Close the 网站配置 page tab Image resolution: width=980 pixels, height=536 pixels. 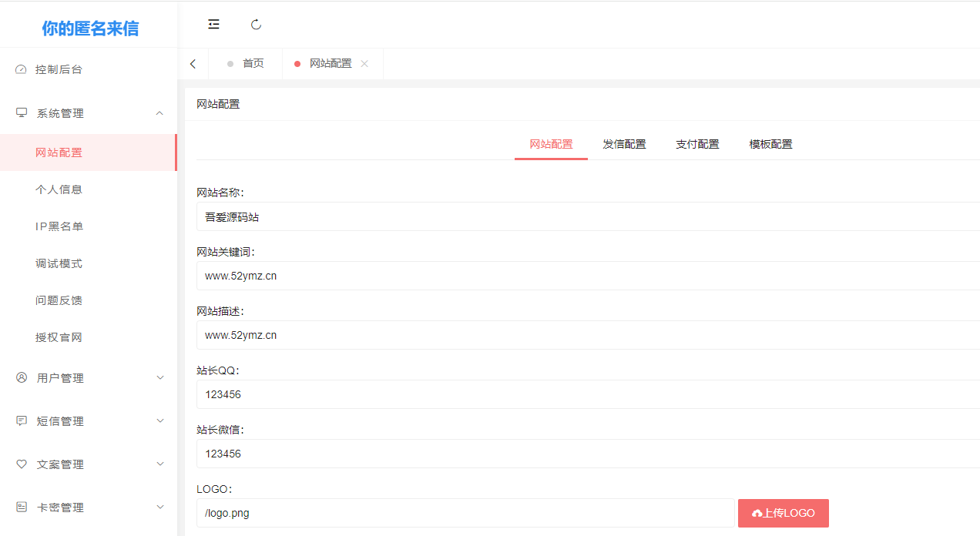pyautogui.click(x=365, y=64)
